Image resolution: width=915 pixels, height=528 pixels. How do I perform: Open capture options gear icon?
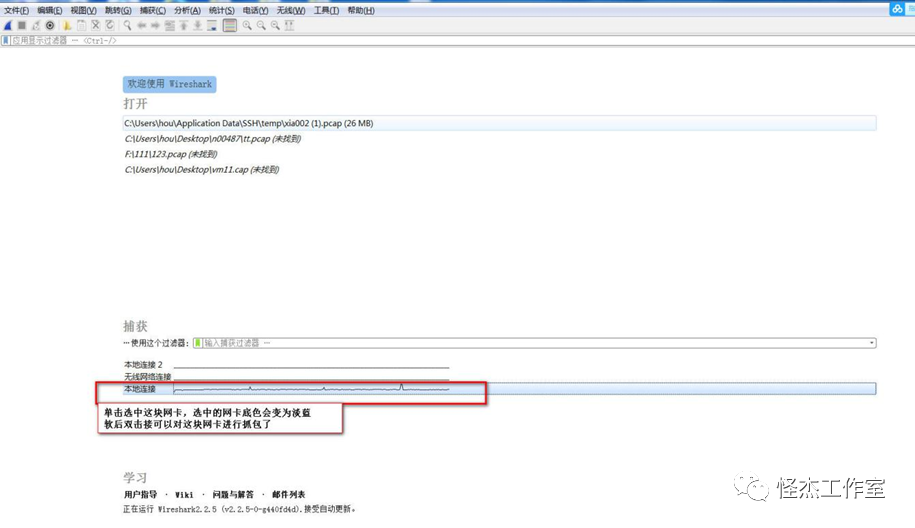click(50, 25)
